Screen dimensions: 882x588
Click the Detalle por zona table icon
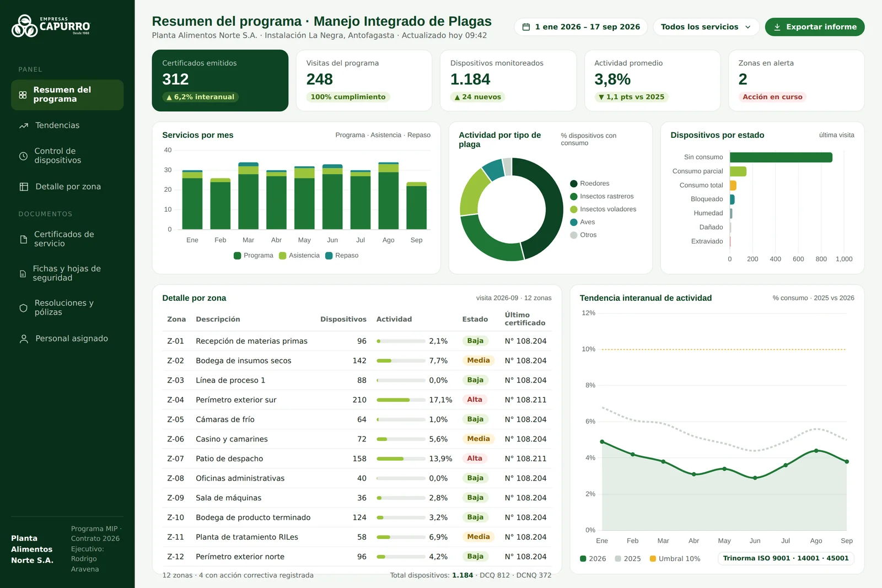pos(24,187)
